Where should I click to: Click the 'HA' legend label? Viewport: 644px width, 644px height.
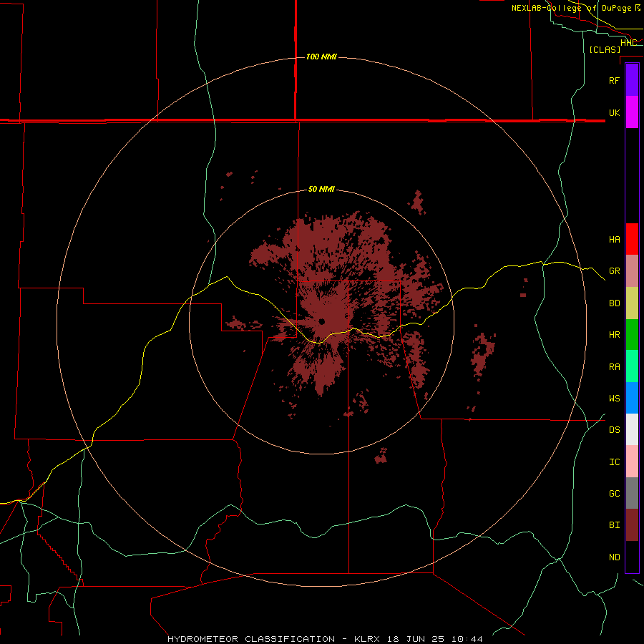point(614,239)
